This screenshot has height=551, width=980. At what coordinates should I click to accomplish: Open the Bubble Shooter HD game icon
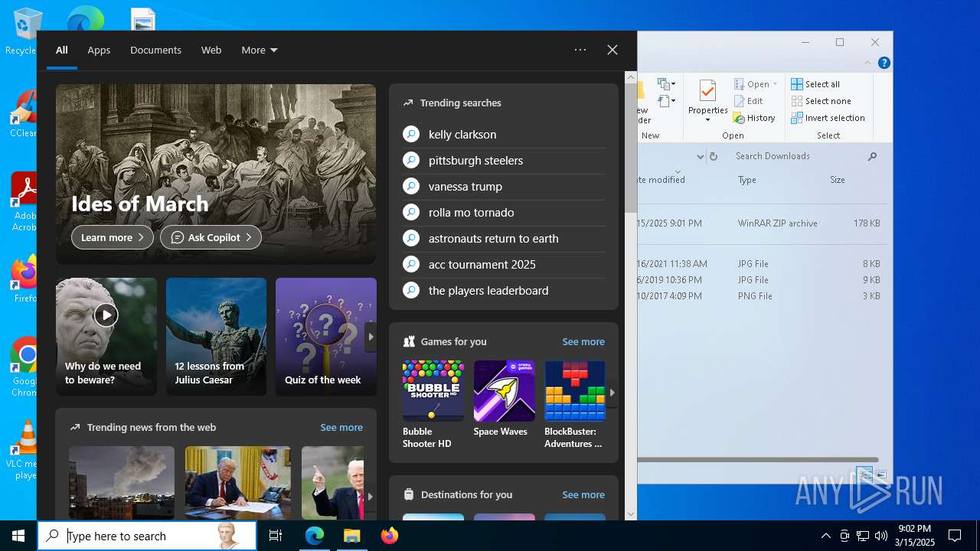point(433,390)
